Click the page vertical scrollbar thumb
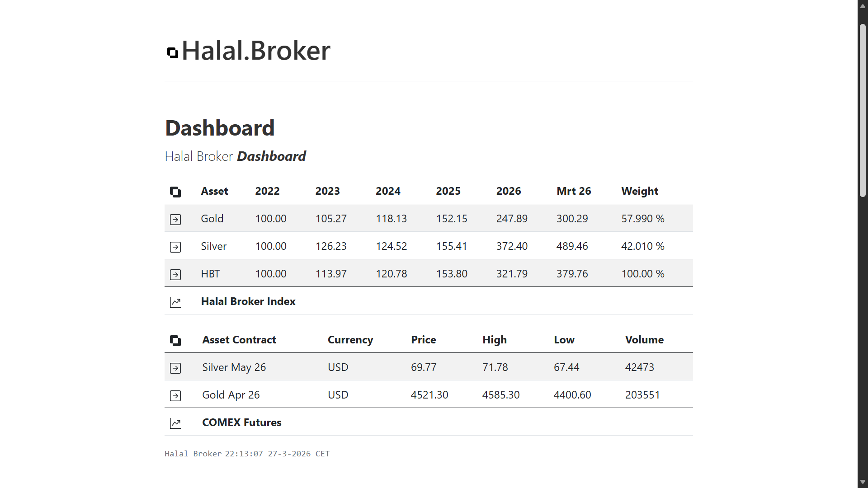This screenshot has height=488, width=868. pyautogui.click(x=863, y=111)
